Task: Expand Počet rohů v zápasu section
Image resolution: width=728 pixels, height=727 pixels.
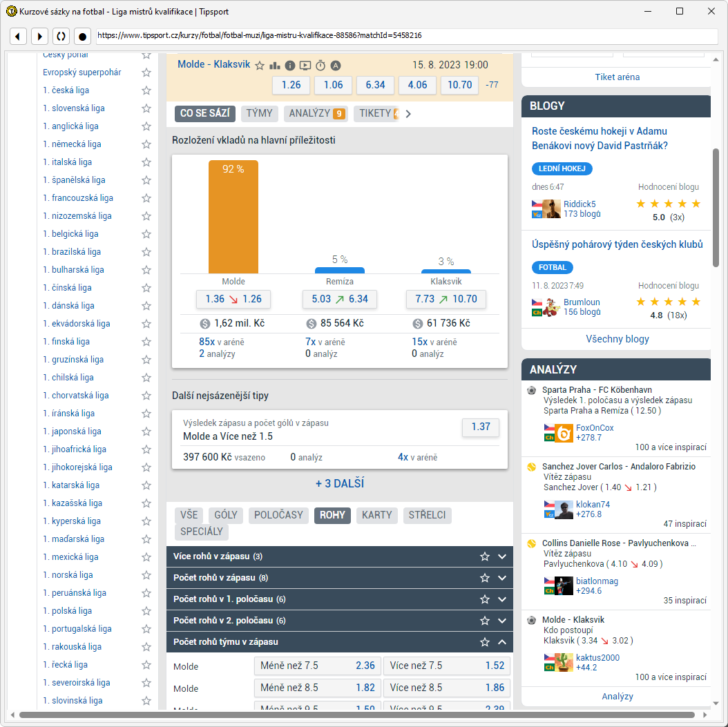Action: pos(502,578)
